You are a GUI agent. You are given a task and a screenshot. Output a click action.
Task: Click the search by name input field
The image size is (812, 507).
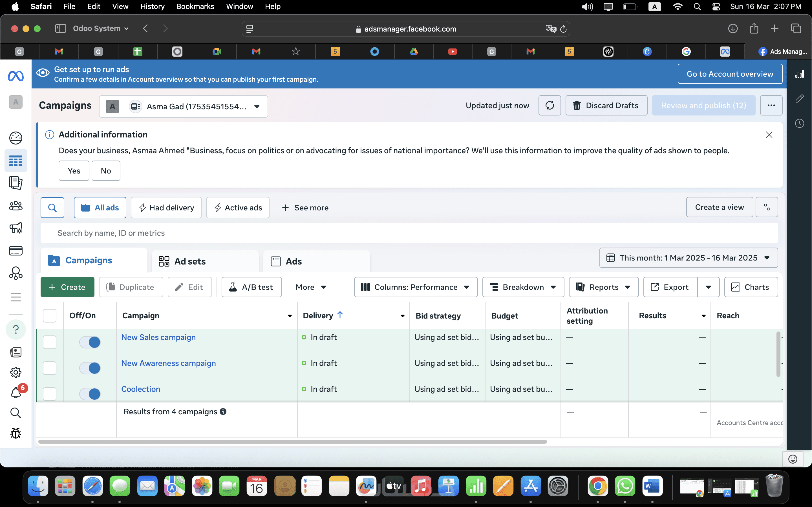(409, 233)
